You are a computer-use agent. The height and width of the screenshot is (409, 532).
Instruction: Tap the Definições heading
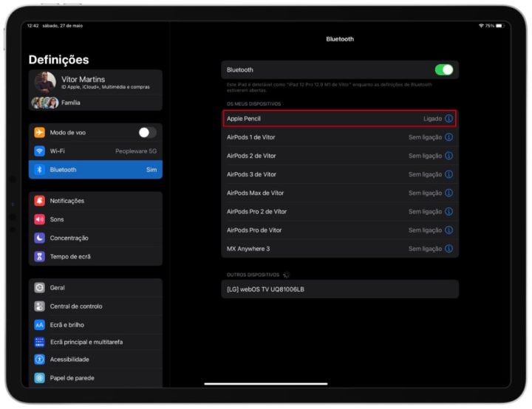pos(58,60)
